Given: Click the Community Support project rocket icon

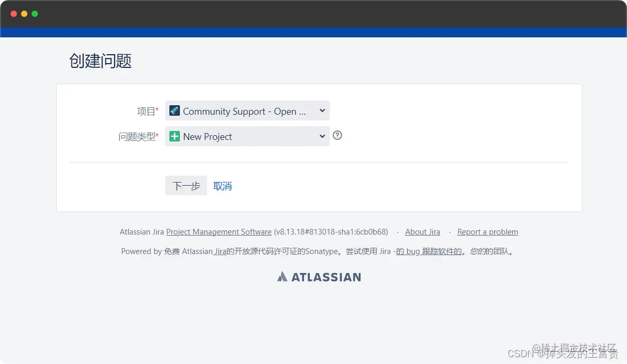Looking at the screenshot, I should (x=174, y=110).
